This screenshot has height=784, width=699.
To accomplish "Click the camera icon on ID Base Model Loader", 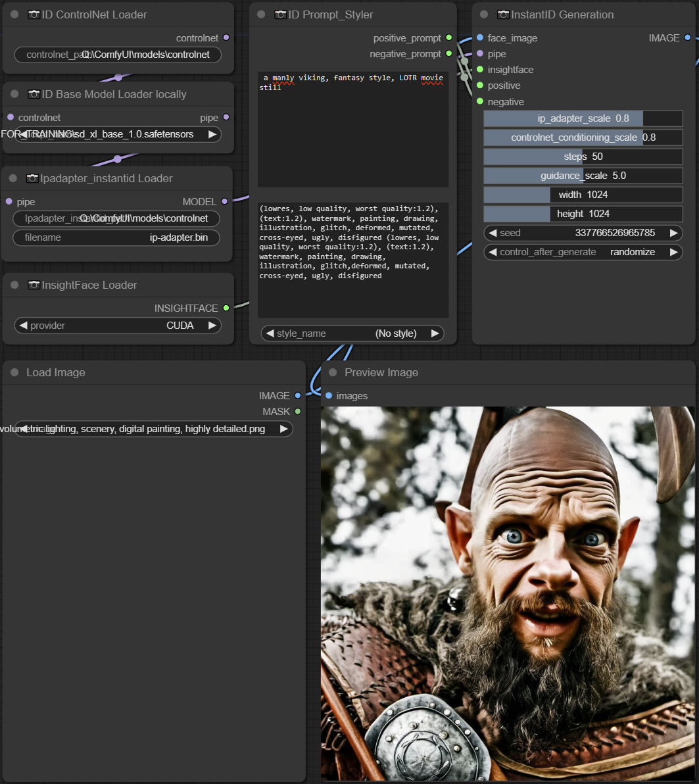I will 34,94.
